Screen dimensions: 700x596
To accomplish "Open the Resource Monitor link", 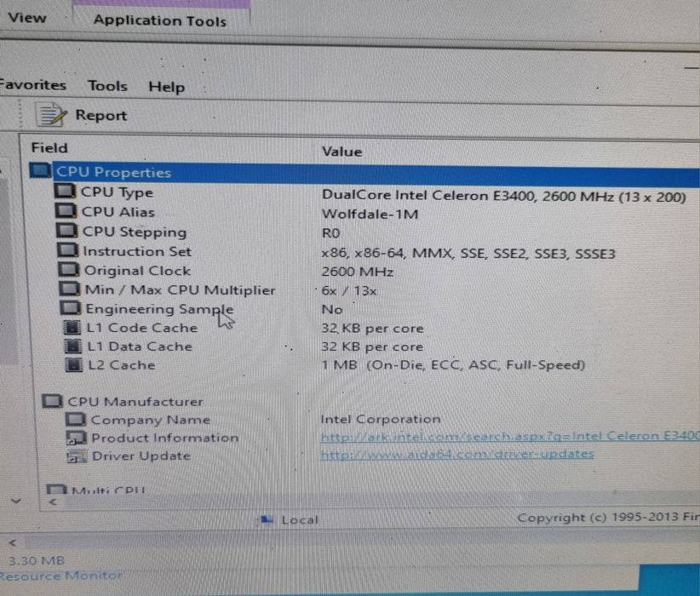I will (x=60, y=576).
